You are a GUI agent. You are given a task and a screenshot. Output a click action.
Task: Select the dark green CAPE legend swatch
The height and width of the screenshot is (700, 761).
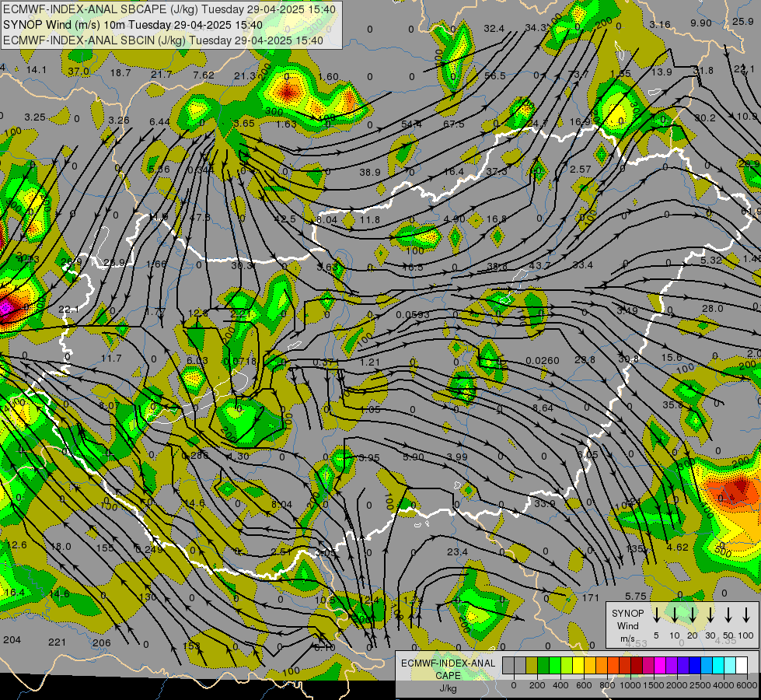pyautogui.click(x=543, y=666)
